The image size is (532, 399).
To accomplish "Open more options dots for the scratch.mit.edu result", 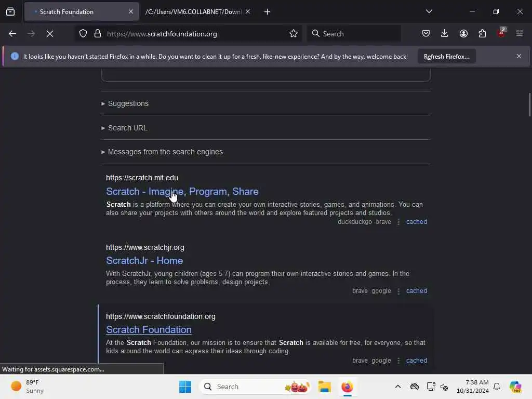I will pos(398,222).
